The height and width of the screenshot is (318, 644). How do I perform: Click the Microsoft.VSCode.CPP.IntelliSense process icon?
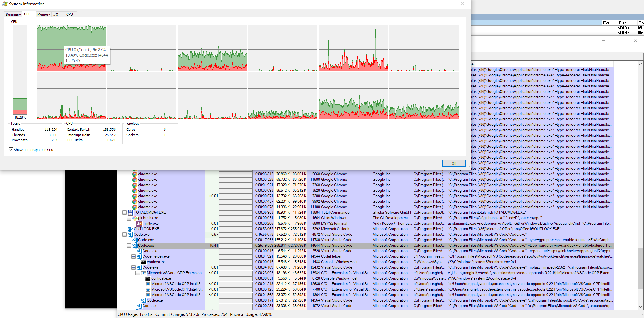coord(148,284)
